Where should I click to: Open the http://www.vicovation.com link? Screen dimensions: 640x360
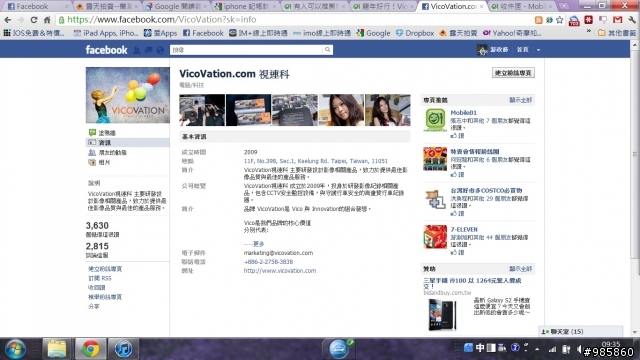click(280, 271)
